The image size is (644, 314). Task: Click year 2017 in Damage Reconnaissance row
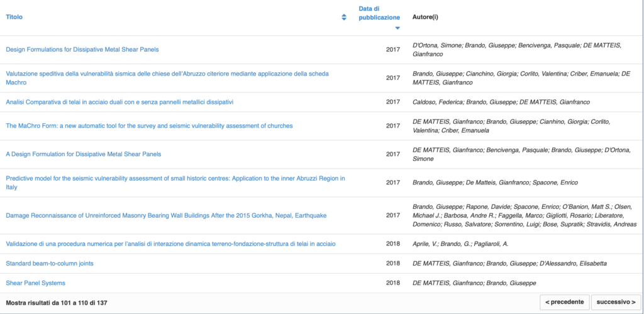point(392,215)
